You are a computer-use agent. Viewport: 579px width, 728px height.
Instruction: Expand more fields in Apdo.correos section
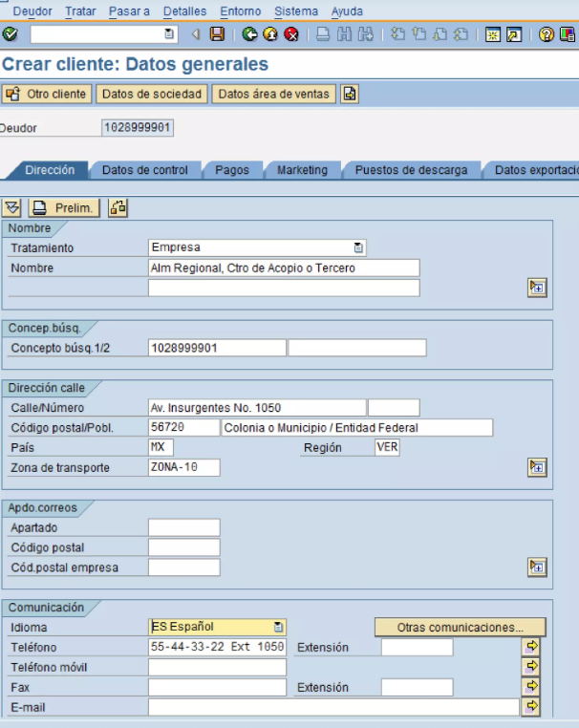point(537,567)
